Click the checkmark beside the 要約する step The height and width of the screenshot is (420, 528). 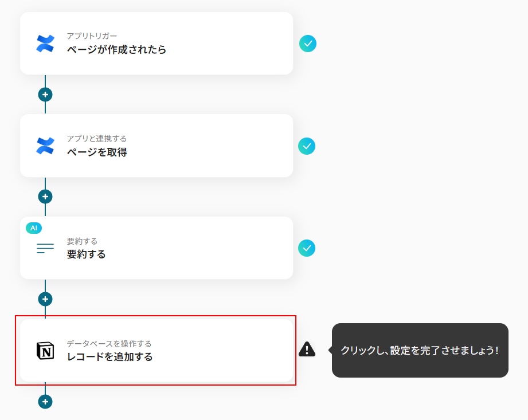point(307,248)
